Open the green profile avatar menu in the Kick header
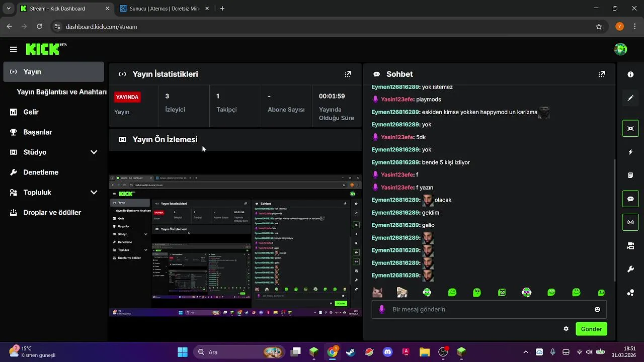 [620, 49]
